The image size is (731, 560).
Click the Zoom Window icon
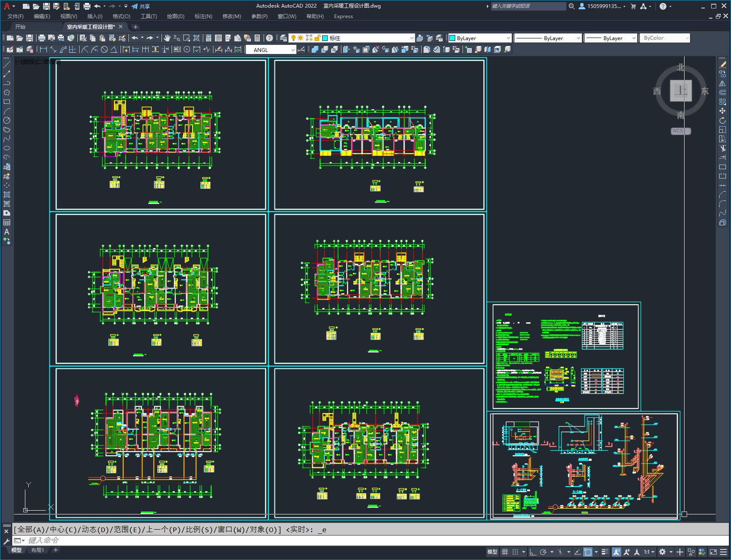[x=187, y=38]
